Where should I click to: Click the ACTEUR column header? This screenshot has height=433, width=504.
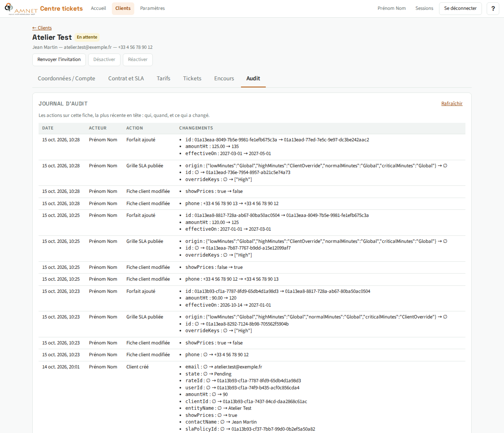click(x=98, y=128)
